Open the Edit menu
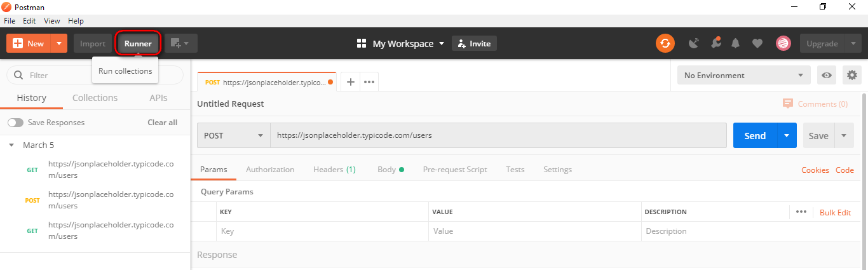868x270 pixels. coord(29,21)
